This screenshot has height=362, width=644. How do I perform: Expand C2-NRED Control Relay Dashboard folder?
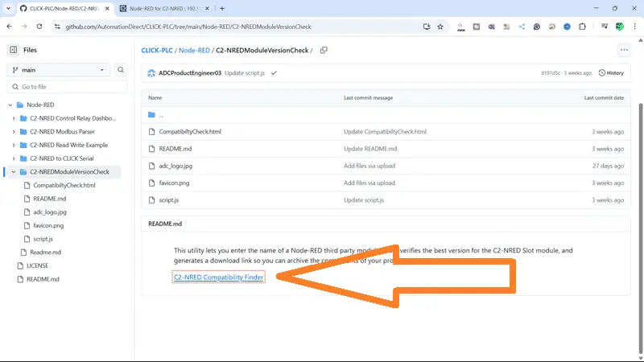tap(14, 118)
